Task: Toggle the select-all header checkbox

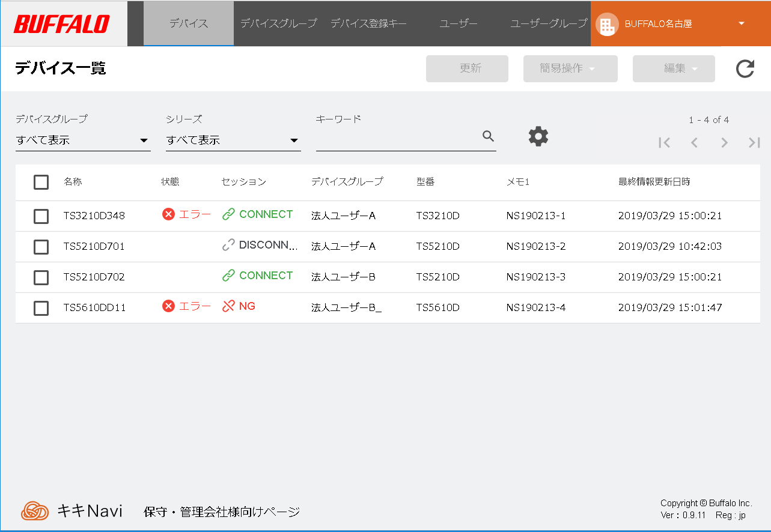Action: coord(41,182)
